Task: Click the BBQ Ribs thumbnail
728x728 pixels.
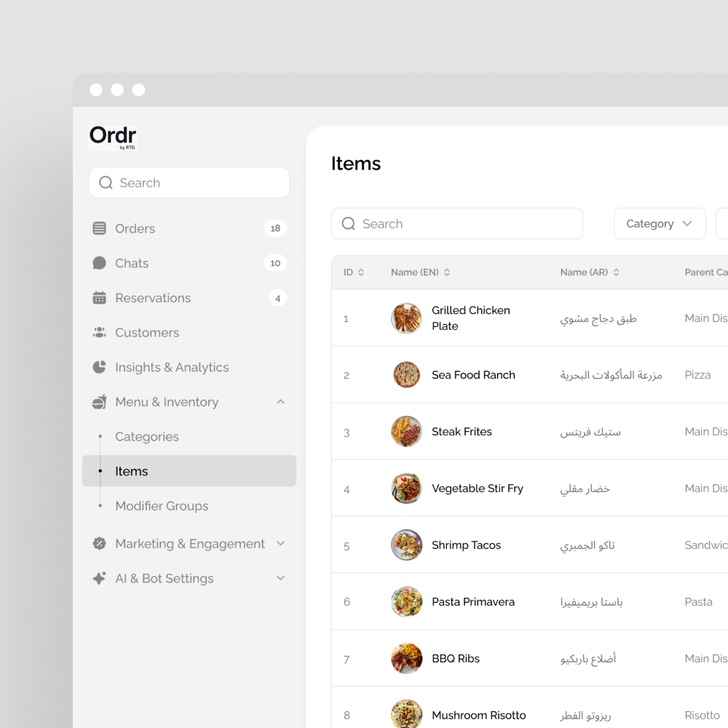Action: point(406,658)
